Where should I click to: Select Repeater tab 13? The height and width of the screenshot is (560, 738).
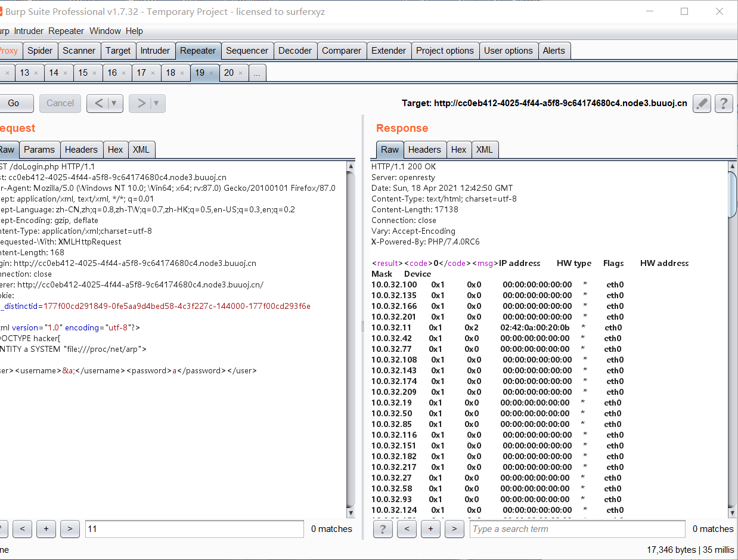(24, 73)
